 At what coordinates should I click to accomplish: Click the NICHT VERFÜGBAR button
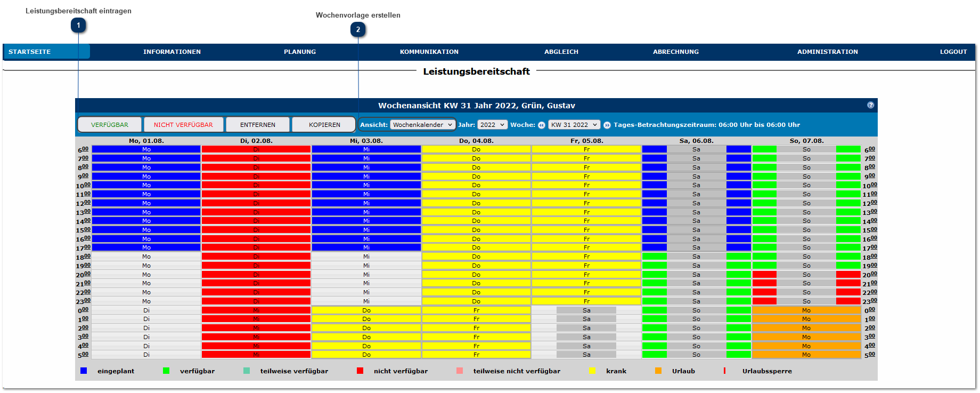[183, 125]
